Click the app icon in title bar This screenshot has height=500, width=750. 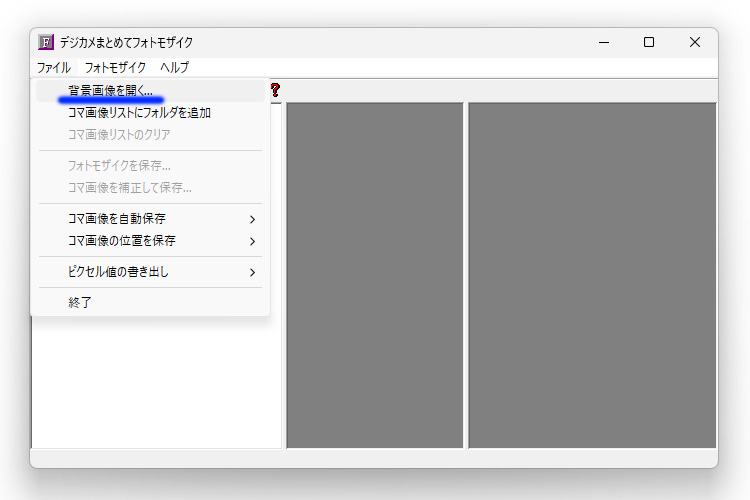coord(45,42)
